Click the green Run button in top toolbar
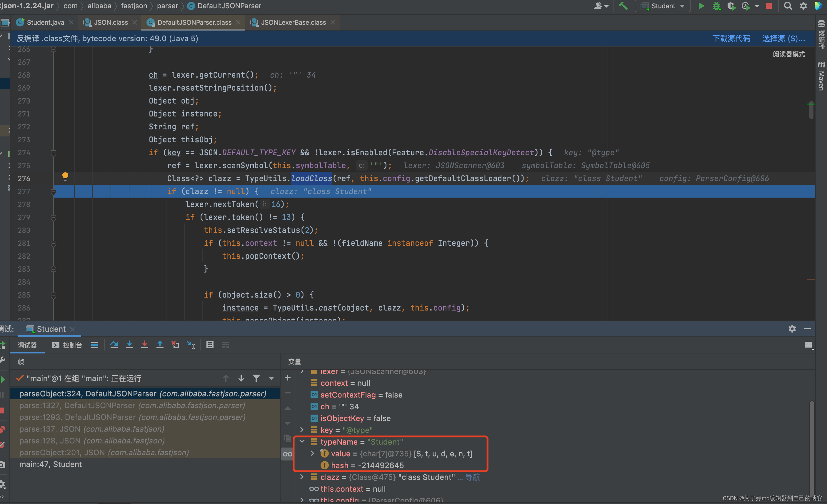Viewport: 827px width, 504px height. [701, 6]
